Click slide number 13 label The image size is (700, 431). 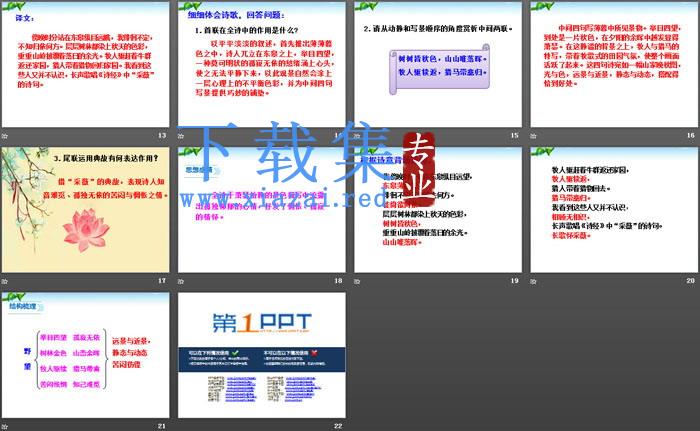[x=162, y=135]
